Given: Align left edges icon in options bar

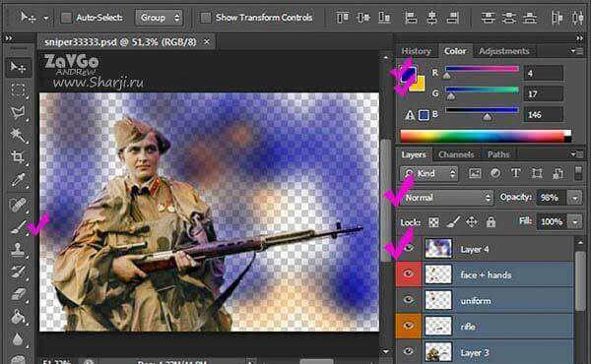Looking at the screenshot, I should tap(411, 18).
